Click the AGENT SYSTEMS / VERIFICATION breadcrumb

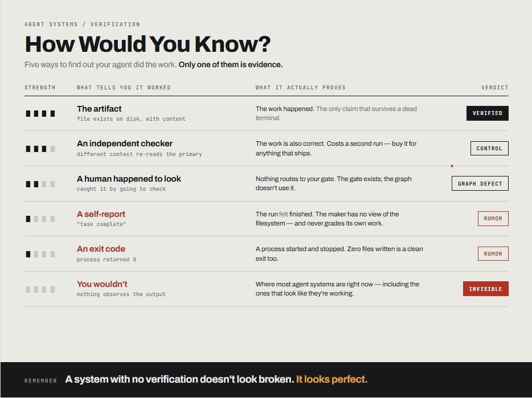(x=82, y=24)
